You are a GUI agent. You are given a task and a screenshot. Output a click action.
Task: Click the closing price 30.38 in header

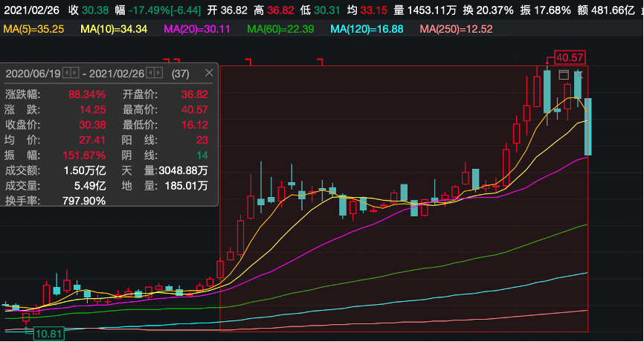95,10
